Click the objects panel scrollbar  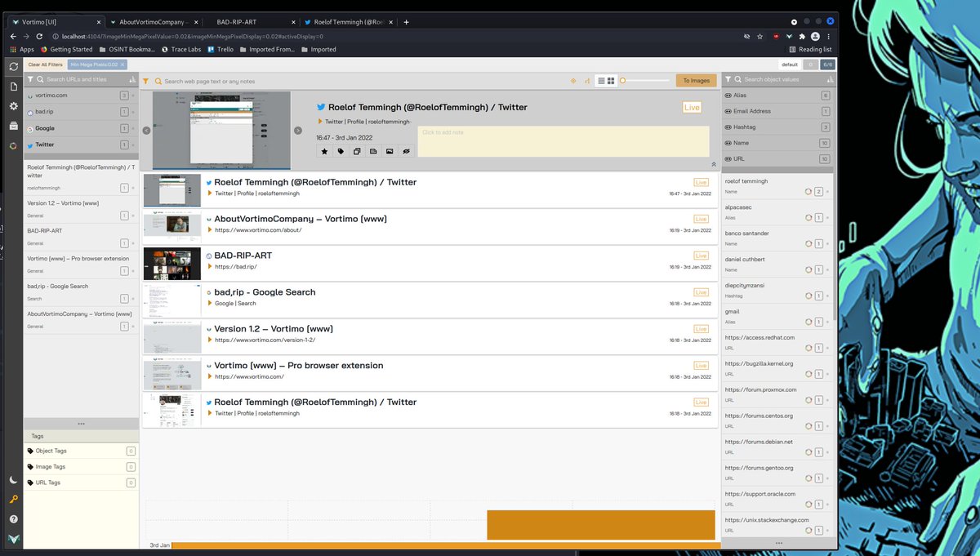(834, 245)
